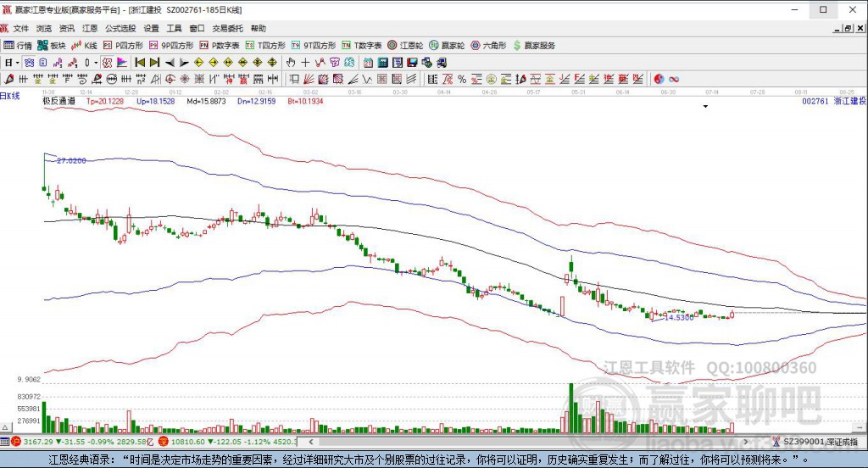The height and width of the screenshot is (468, 868).
Task: Open the 9P四方形 tool
Action: 171,46
